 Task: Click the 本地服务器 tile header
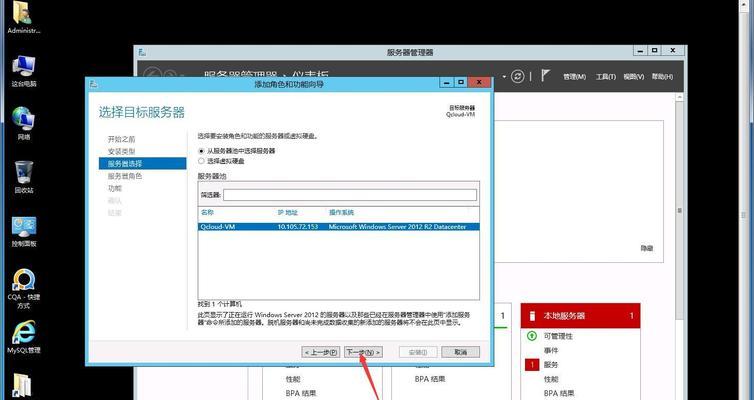(x=580, y=316)
